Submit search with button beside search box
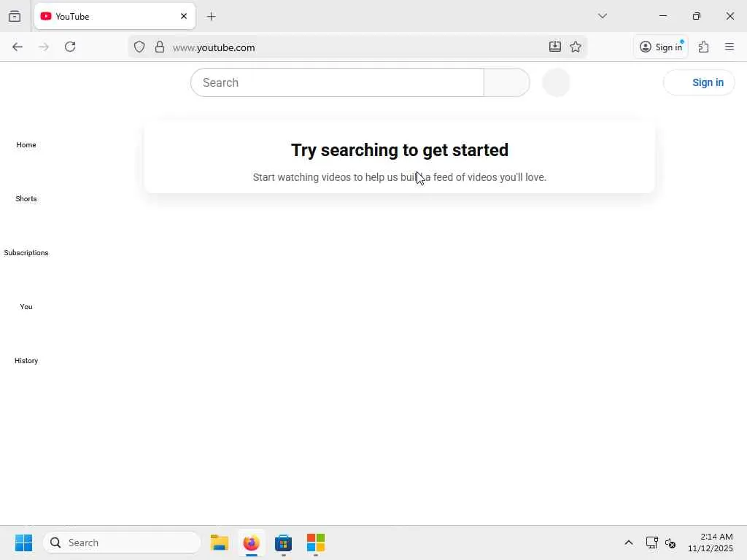Screen dimensions: 747x560 point(506,82)
